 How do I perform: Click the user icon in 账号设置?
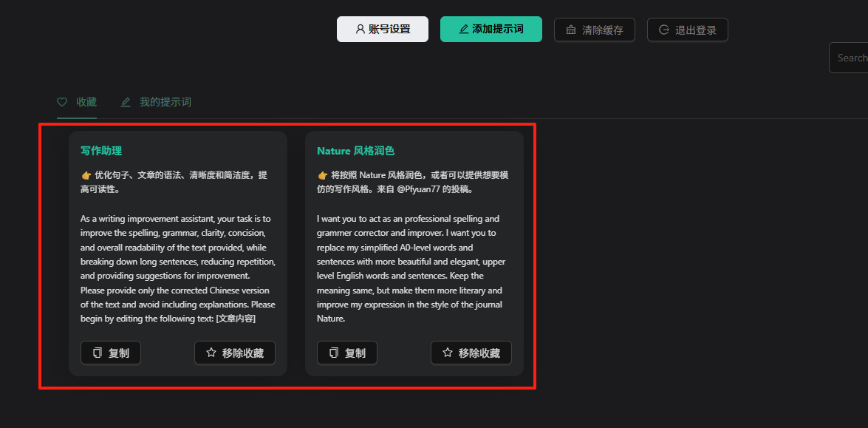[x=360, y=30]
